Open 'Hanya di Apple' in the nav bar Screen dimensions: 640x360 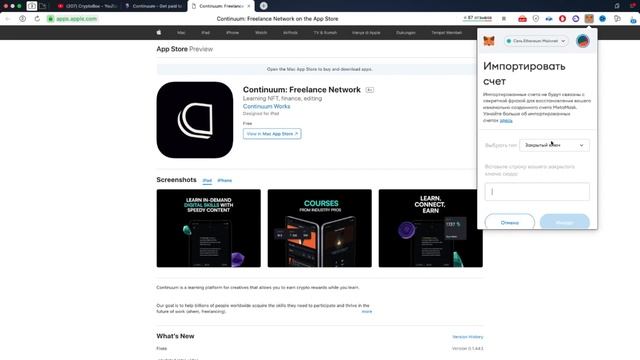366,33
